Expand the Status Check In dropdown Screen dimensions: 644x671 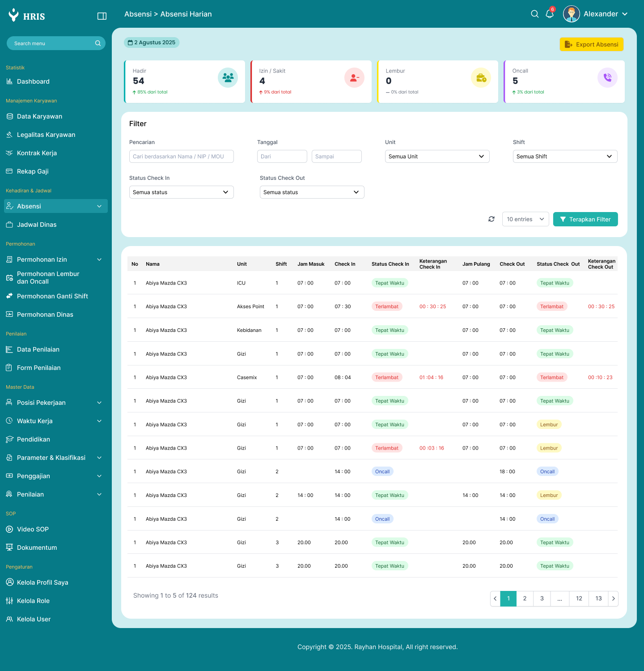[x=181, y=192]
